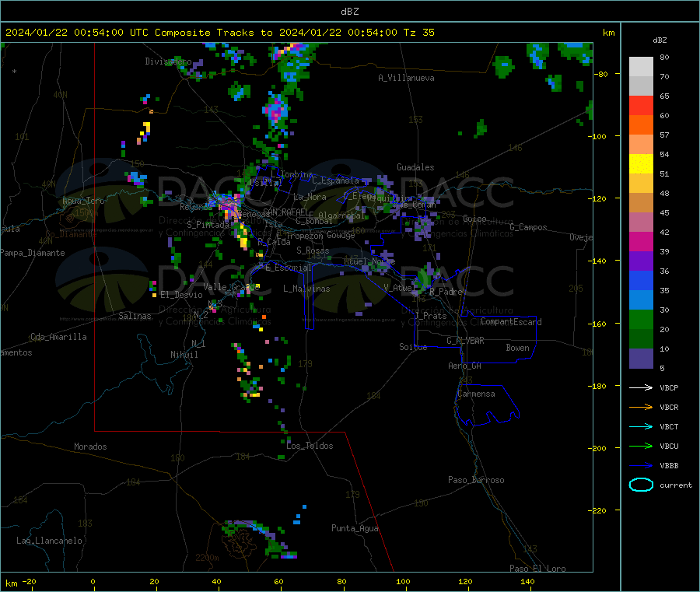Click the '-200' tick on the right axis
The width and height of the screenshot is (700, 592).
pyautogui.click(x=598, y=448)
